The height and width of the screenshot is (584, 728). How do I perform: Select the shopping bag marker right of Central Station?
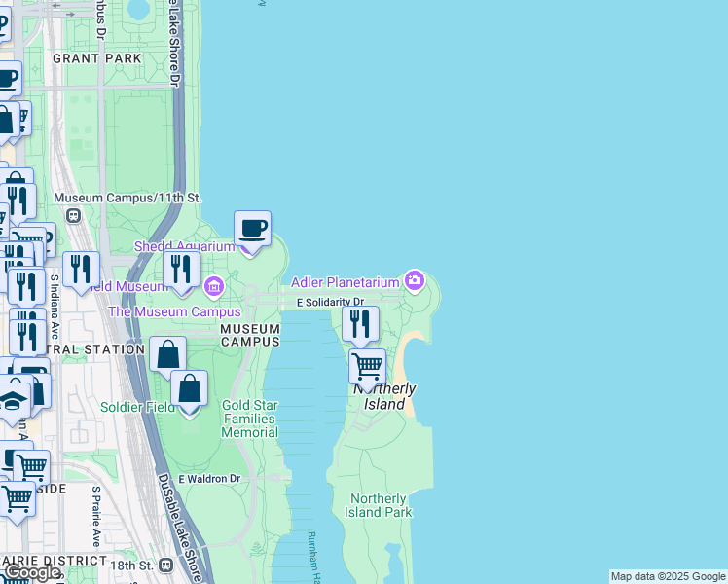point(167,354)
